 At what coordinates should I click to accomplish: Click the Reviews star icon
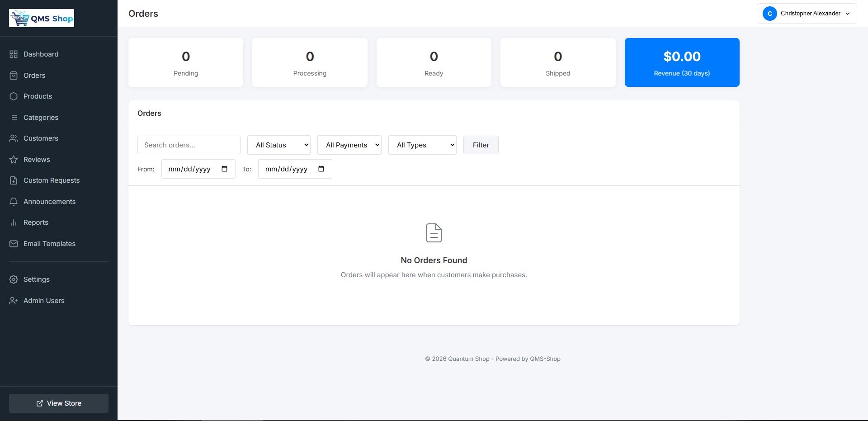pos(14,159)
